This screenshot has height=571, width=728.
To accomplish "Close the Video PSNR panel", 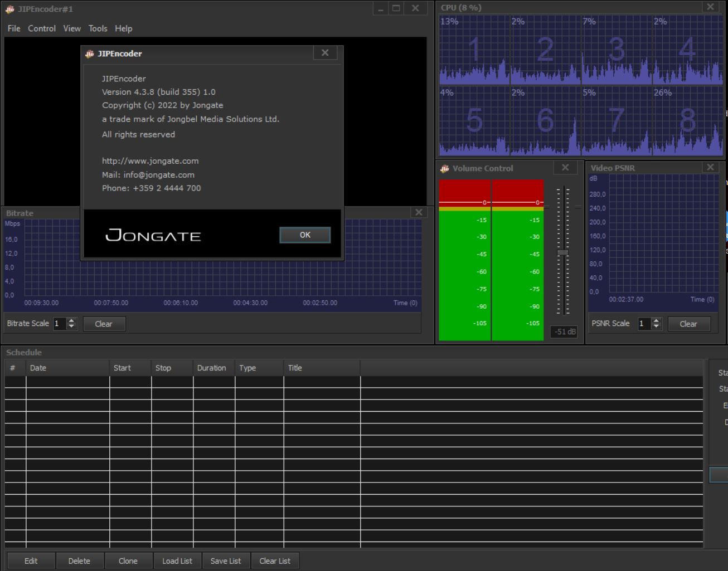I will (x=710, y=167).
